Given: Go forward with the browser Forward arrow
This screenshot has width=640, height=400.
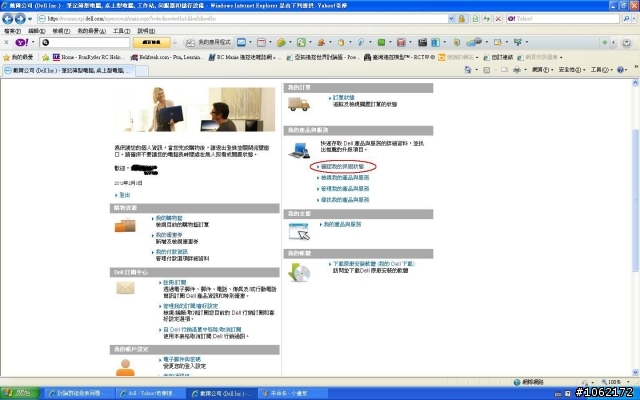Looking at the screenshot, I should point(20,18).
